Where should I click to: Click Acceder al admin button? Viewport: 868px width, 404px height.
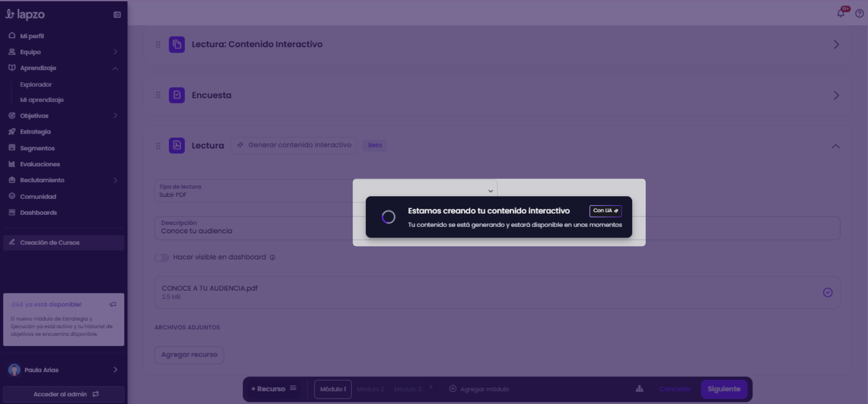[x=64, y=394]
